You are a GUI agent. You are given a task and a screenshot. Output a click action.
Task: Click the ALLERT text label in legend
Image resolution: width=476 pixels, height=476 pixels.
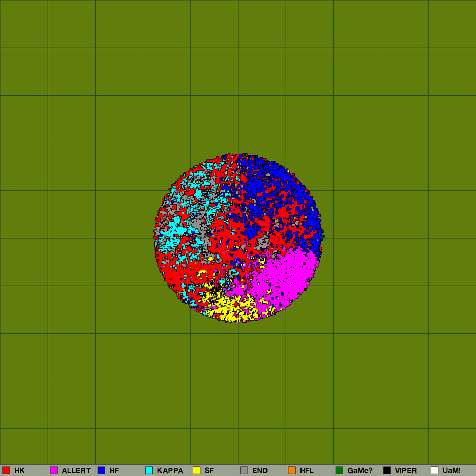point(76,471)
